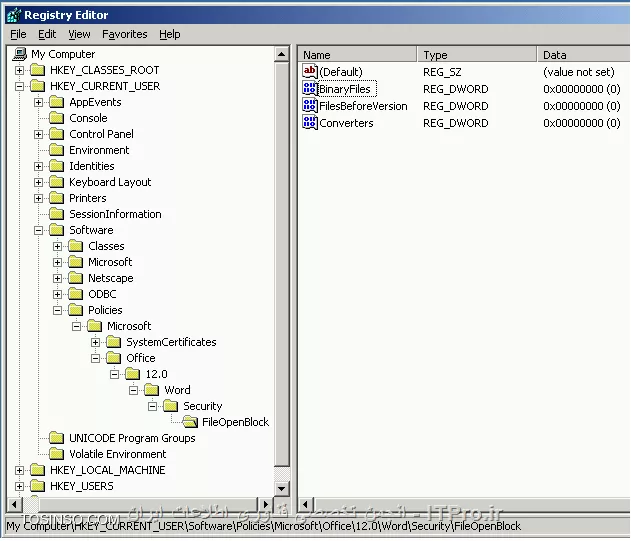
Task: Open the Help menu
Action: coord(169,34)
